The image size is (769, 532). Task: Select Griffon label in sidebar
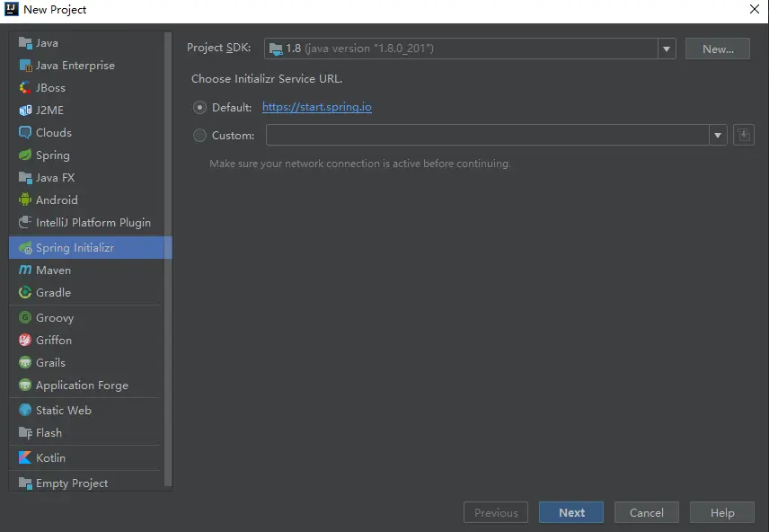point(54,340)
